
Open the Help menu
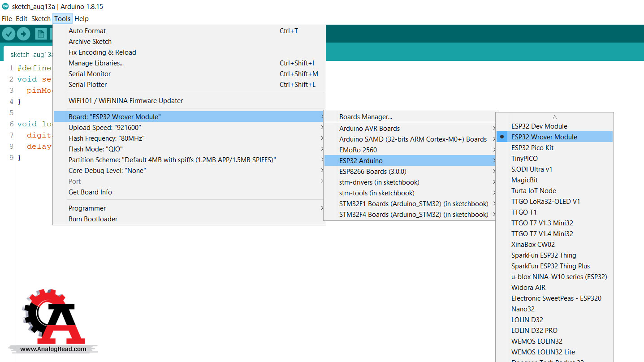(82, 19)
